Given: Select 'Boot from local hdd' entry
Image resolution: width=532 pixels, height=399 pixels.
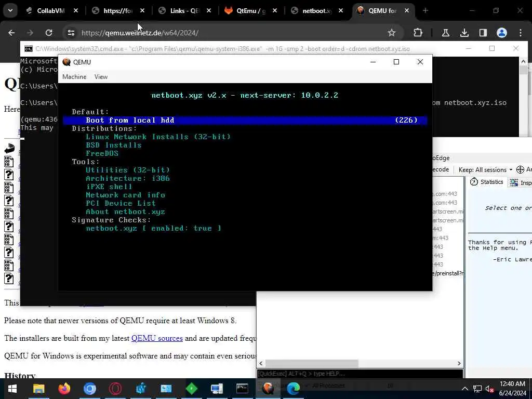Looking at the screenshot, I should (x=245, y=120).
